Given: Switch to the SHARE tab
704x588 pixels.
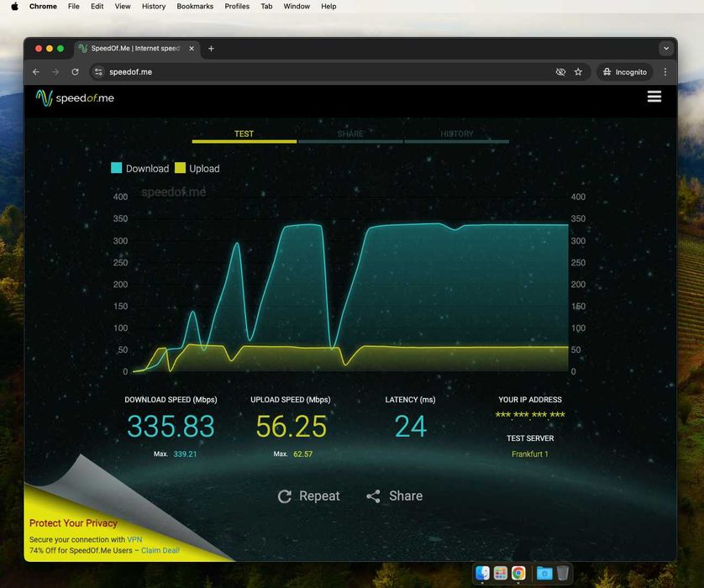Looking at the screenshot, I should pos(350,134).
